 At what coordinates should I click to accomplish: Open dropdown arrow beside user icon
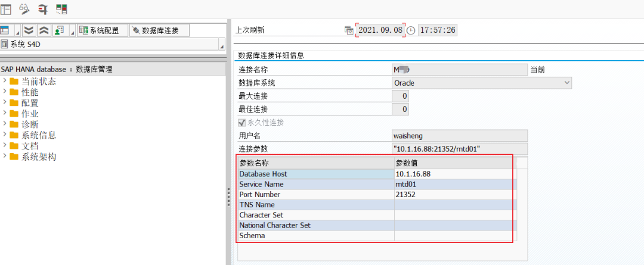pyautogui.click(x=72, y=32)
